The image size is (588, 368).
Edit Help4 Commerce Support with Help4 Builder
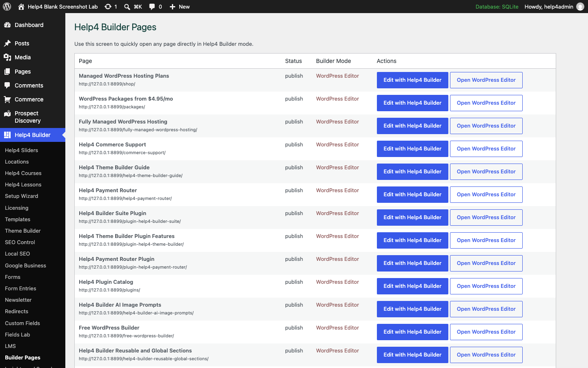click(412, 149)
